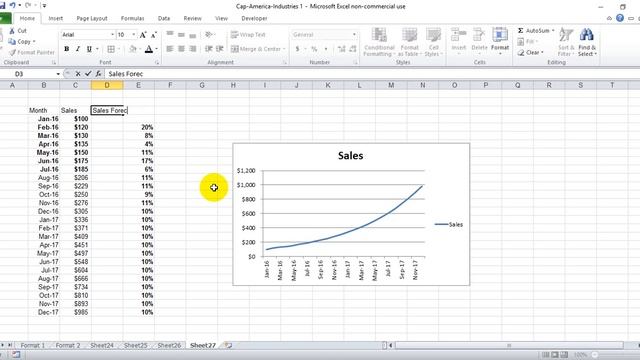The height and width of the screenshot is (360, 640).
Task: Switch to the Formulas tab
Action: [x=132, y=18]
